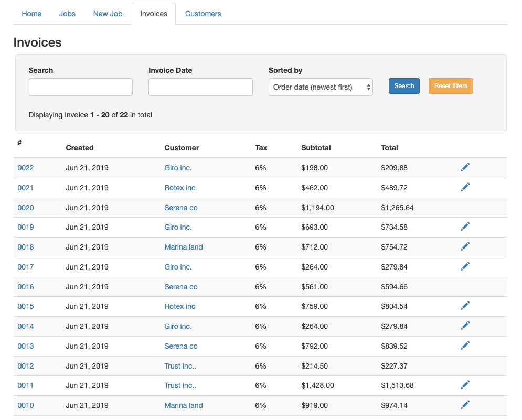Image resolution: width=522 pixels, height=420 pixels.
Task: Open invoice number 0022
Action: (26, 168)
